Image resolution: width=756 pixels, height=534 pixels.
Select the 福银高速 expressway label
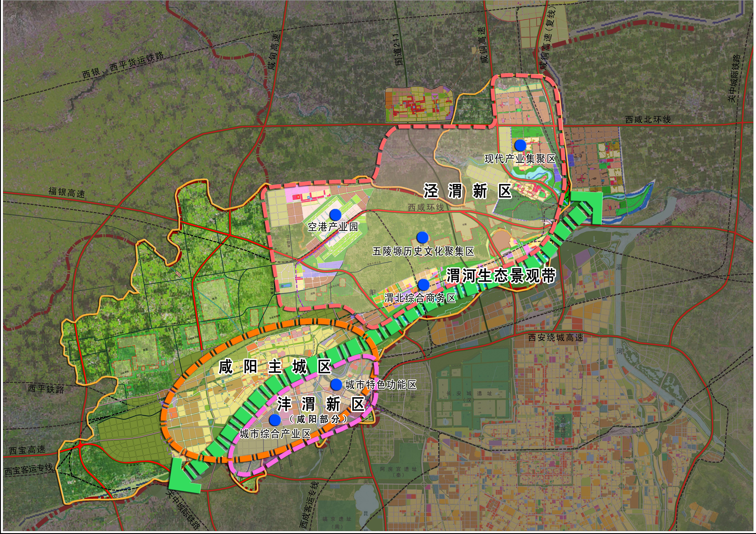coord(67,192)
